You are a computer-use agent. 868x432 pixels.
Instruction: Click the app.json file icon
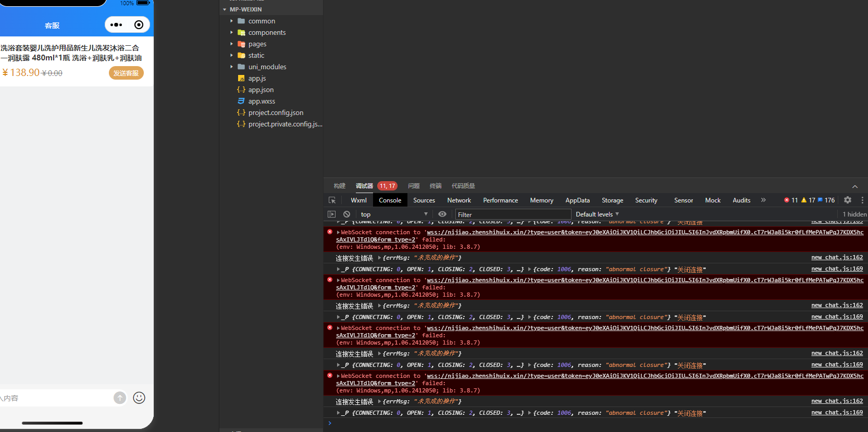pos(241,90)
